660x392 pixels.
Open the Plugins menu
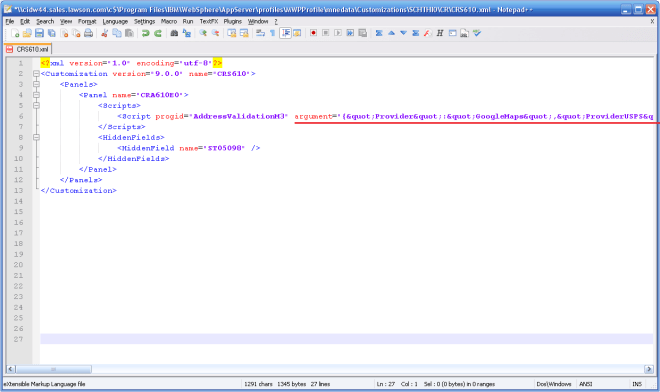pos(232,21)
